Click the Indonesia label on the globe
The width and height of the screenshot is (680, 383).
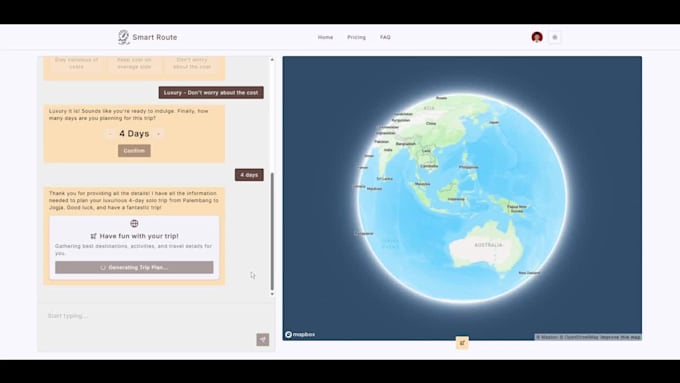tap(456, 199)
